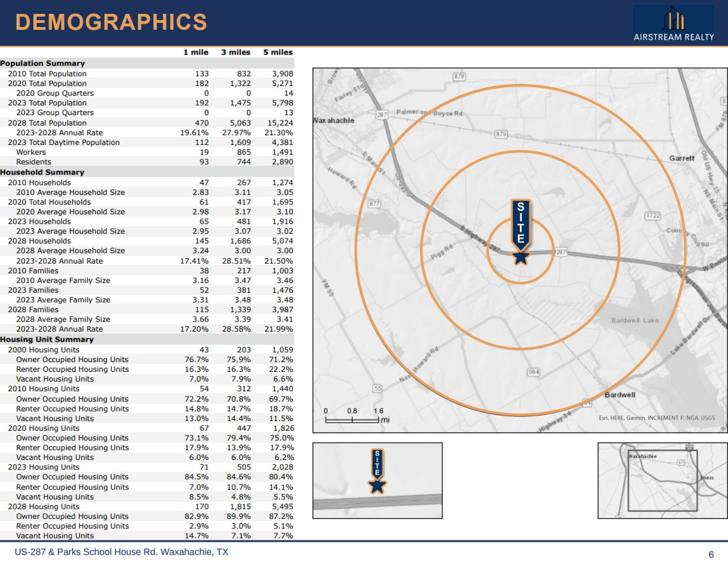728x564 pixels.
Task: Click the Airstream Realty logo
Action: 673,24
